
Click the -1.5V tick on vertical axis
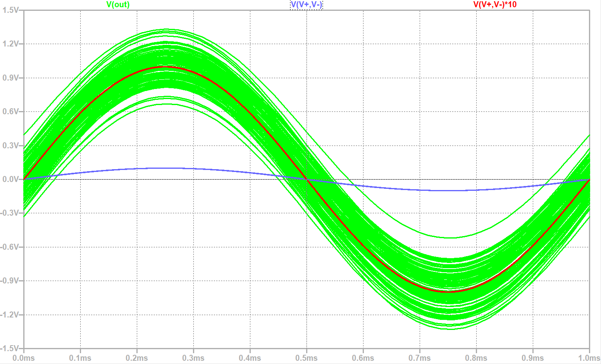click(10, 348)
